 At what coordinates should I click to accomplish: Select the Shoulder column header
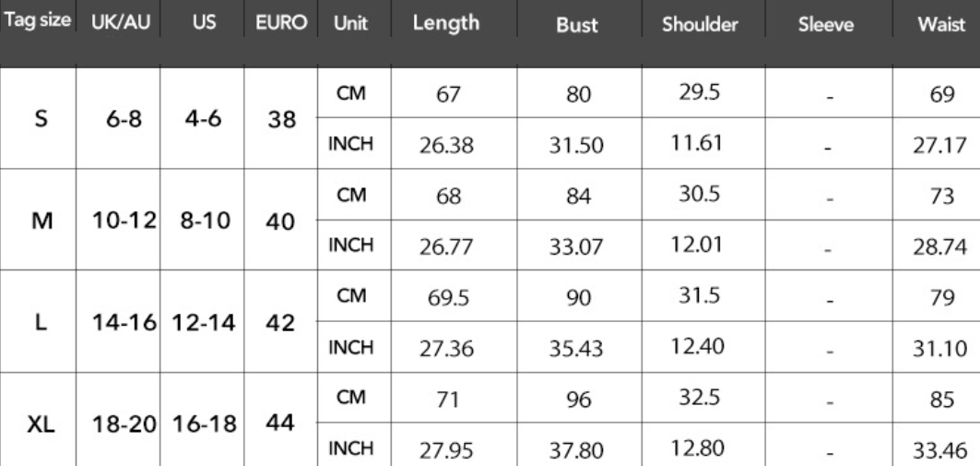[x=700, y=24]
